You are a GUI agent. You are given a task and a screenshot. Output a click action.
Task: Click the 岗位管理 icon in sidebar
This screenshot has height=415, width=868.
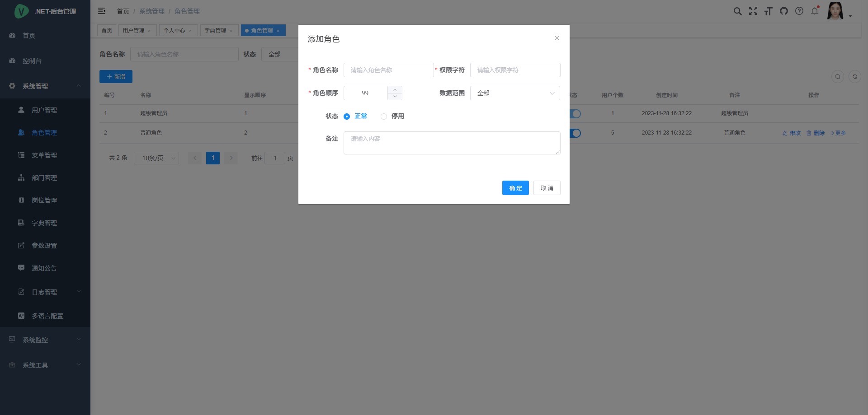coord(21,200)
